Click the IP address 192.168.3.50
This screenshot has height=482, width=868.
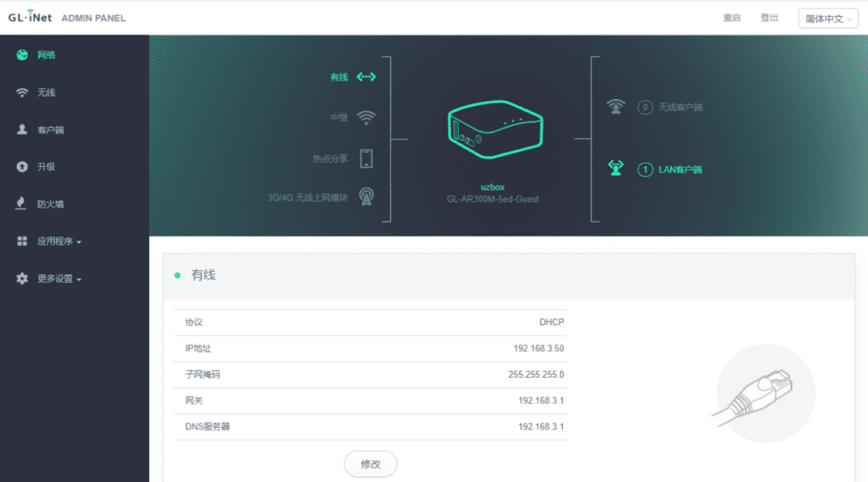tap(538, 348)
